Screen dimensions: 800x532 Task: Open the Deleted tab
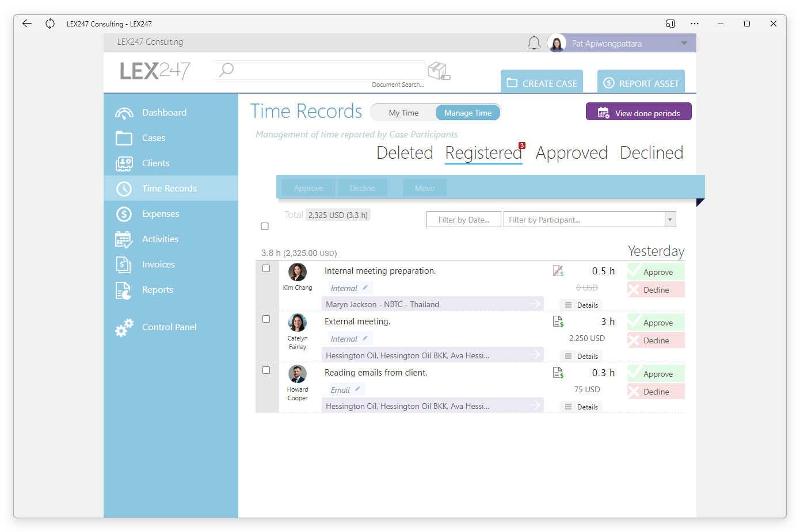tap(405, 153)
